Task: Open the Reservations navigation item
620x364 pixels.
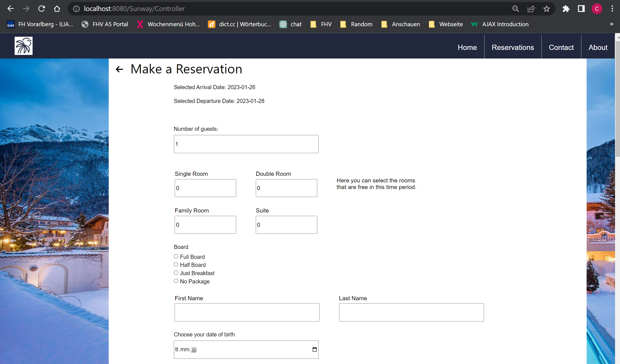Action: click(513, 47)
